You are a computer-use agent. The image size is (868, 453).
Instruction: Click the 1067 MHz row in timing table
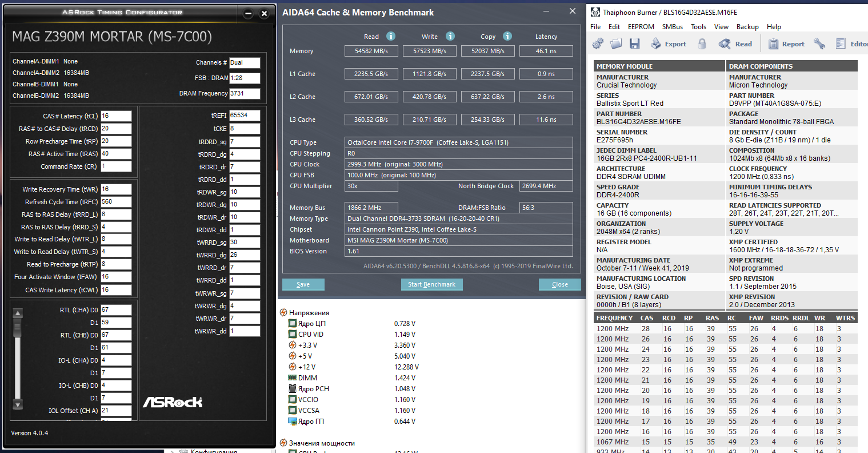[x=726, y=442]
